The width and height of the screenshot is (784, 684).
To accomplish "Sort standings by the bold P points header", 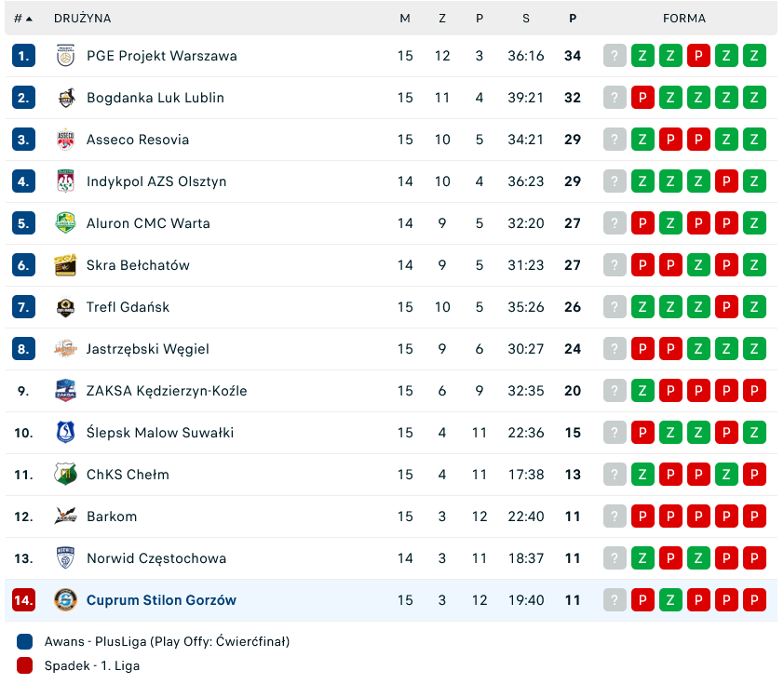I will point(573,19).
